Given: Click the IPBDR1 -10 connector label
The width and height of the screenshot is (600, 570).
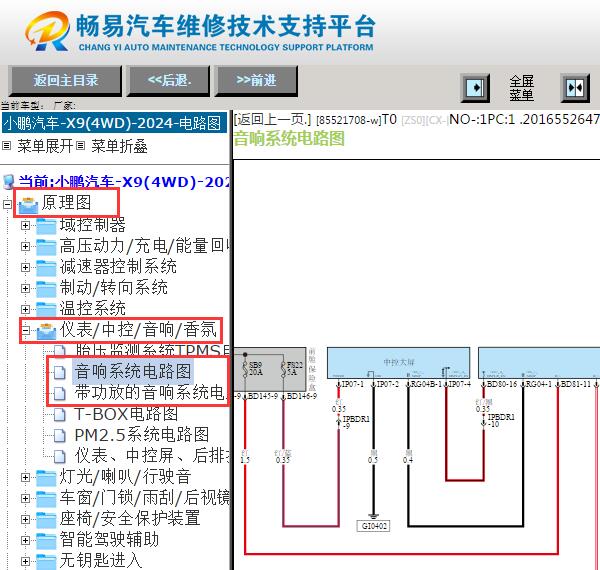Looking at the screenshot, I should pos(500,420).
